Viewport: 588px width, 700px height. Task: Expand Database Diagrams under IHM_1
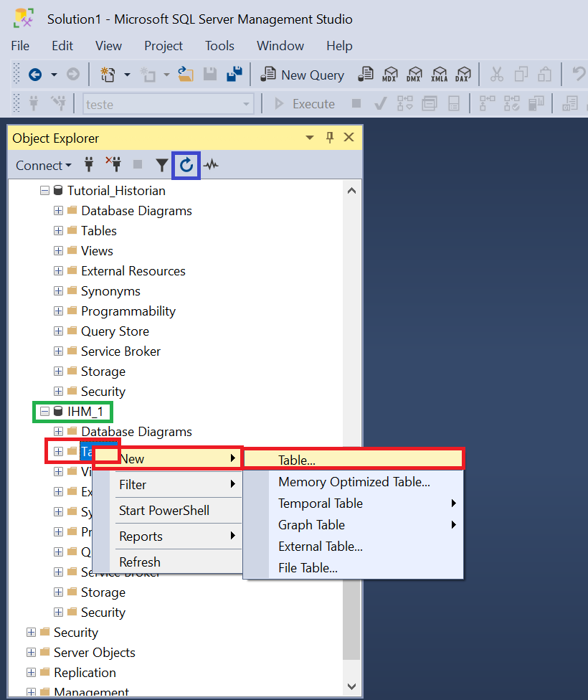(x=58, y=431)
